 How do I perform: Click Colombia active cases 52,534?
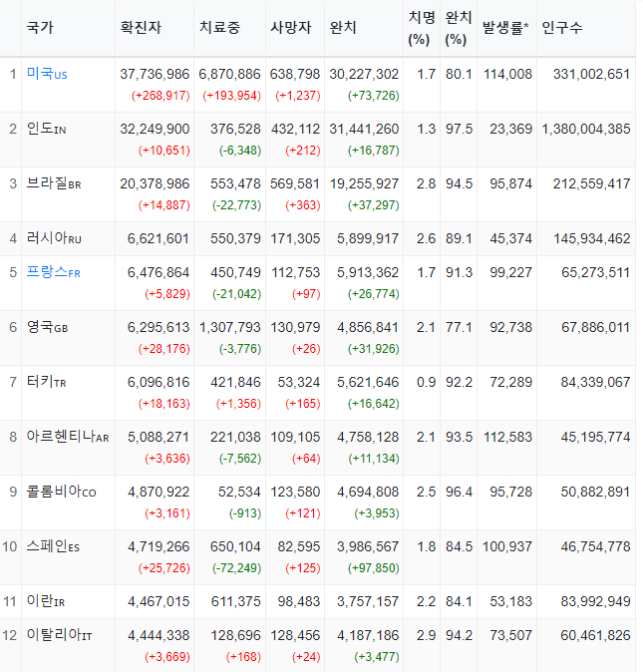pos(239,492)
